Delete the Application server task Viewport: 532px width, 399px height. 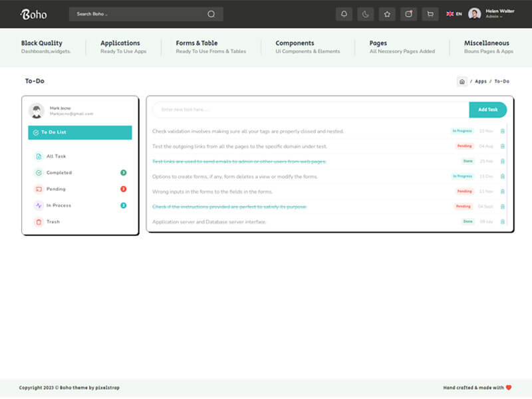click(503, 221)
